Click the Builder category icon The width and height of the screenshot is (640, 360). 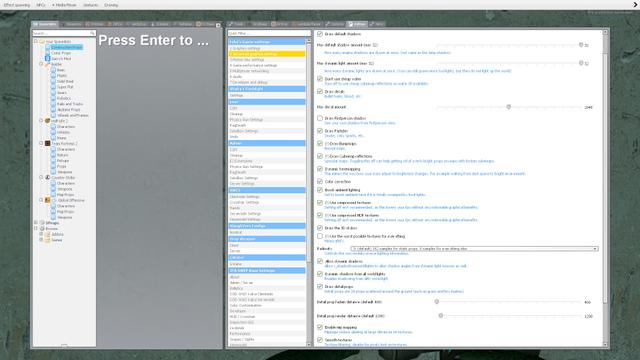tap(47, 64)
